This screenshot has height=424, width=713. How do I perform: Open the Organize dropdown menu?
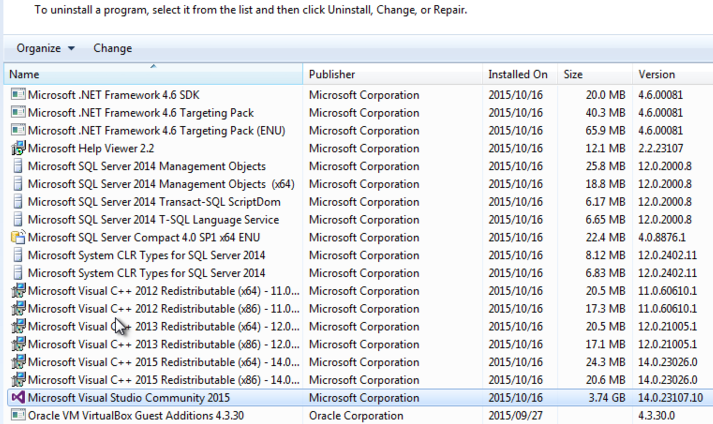(45, 48)
